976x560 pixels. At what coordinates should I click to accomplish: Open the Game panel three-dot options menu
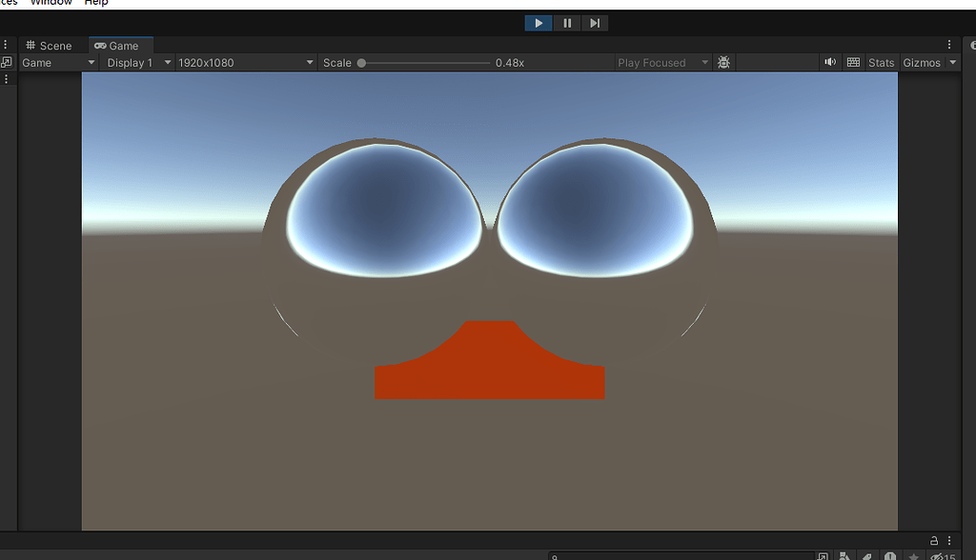(x=949, y=45)
